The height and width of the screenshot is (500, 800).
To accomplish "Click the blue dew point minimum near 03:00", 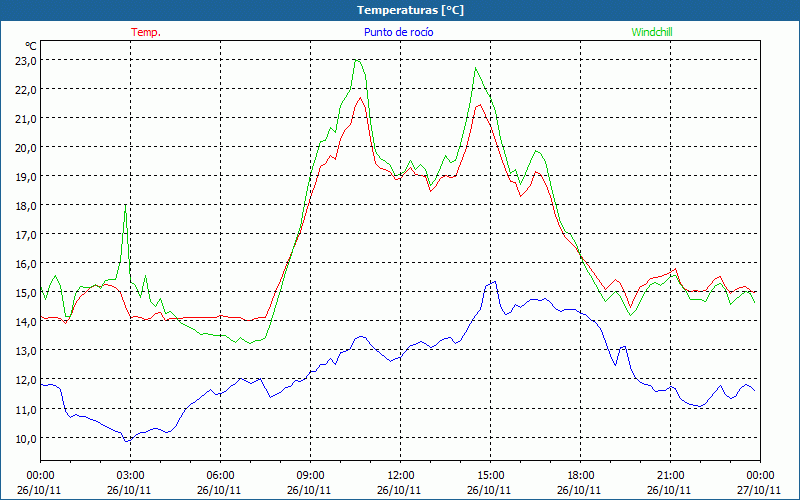I will coord(127,440).
